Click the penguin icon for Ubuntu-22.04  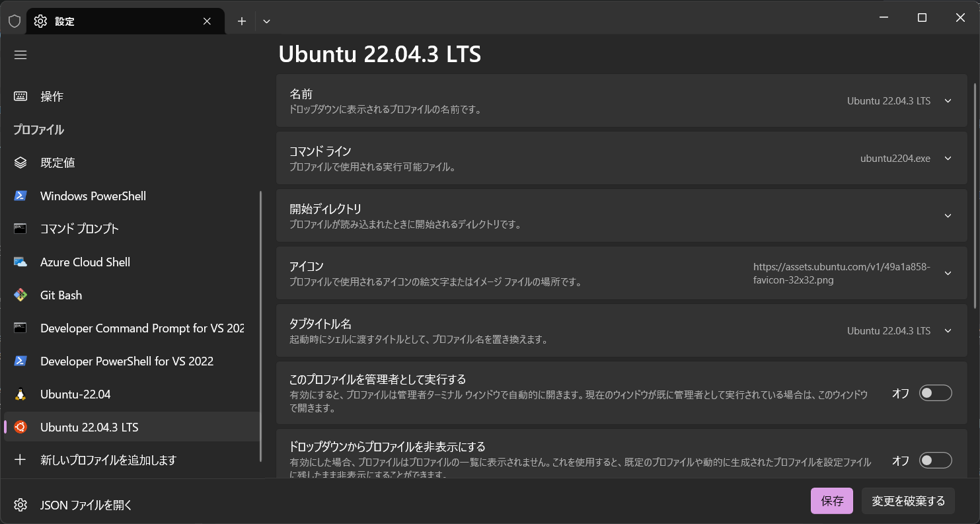click(x=20, y=394)
